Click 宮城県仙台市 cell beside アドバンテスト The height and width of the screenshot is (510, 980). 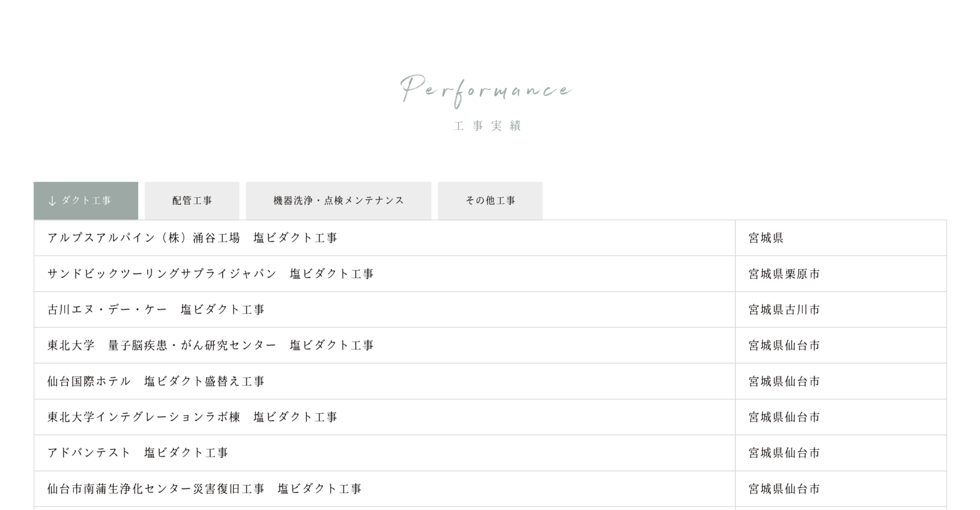click(784, 453)
